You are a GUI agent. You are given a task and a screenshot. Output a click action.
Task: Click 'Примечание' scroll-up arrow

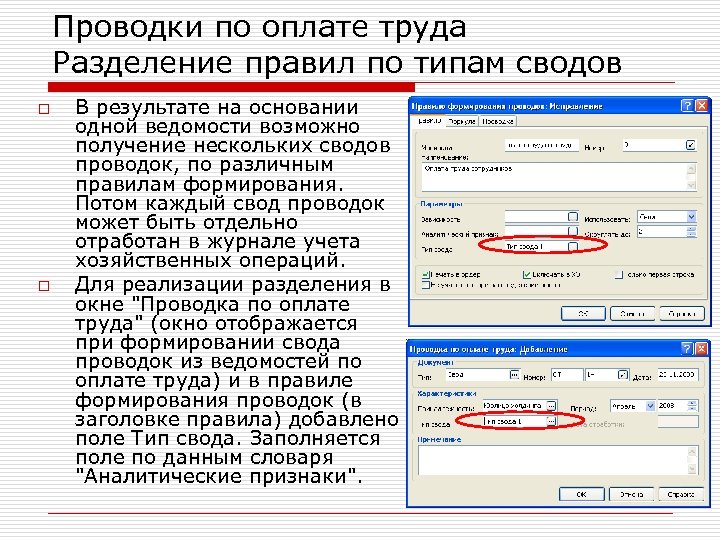point(692,452)
